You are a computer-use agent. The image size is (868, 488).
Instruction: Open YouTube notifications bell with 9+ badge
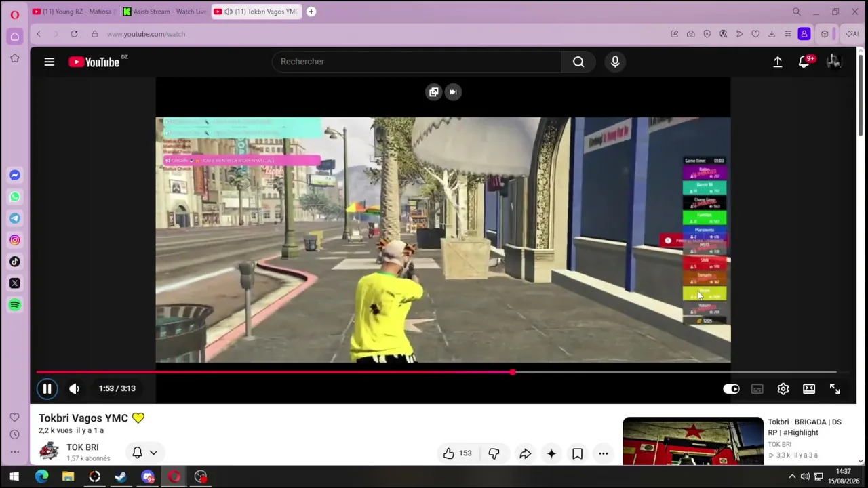(x=804, y=62)
